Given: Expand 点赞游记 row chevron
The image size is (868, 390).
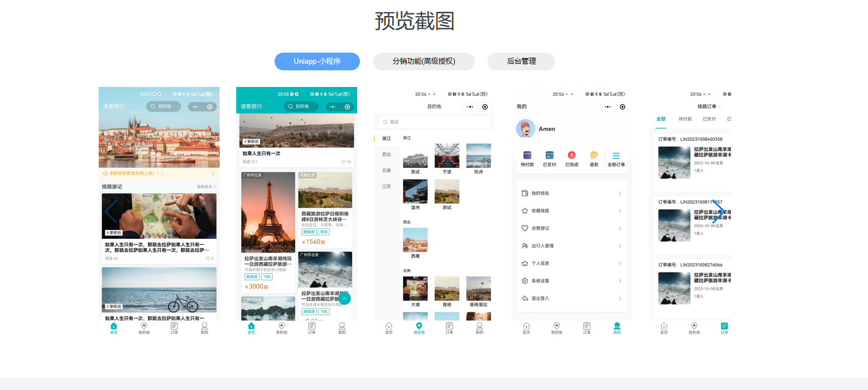Looking at the screenshot, I should 620,228.
